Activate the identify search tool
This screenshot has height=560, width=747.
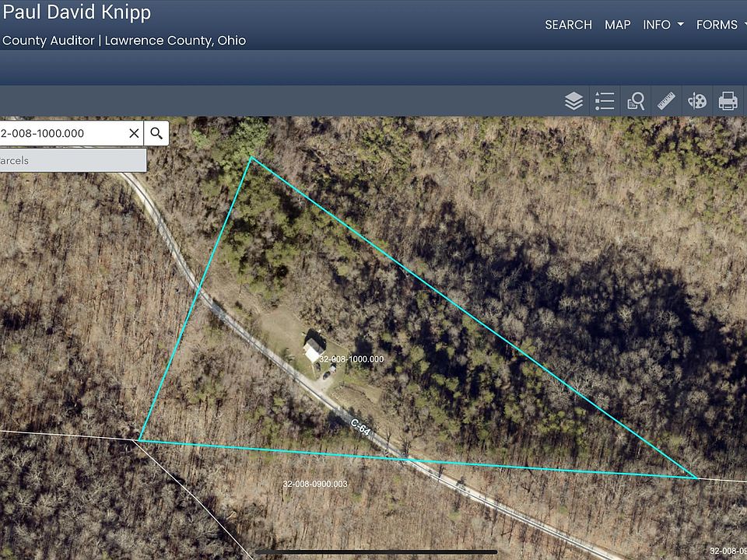pyautogui.click(x=636, y=101)
